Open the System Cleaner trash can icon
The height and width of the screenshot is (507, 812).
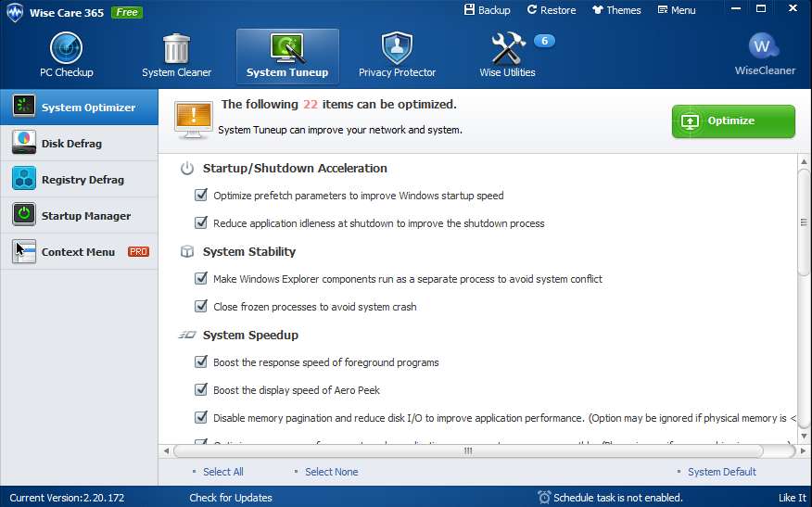[x=176, y=48]
